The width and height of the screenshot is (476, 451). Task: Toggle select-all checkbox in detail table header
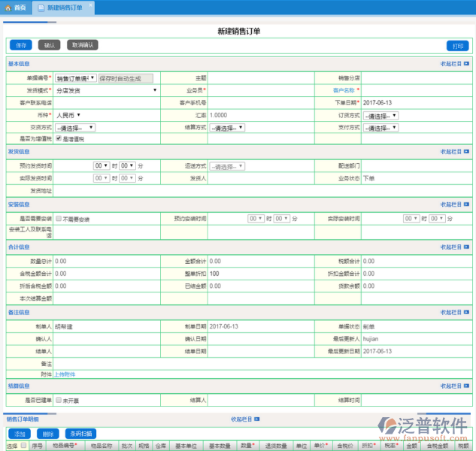[x=23, y=445]
